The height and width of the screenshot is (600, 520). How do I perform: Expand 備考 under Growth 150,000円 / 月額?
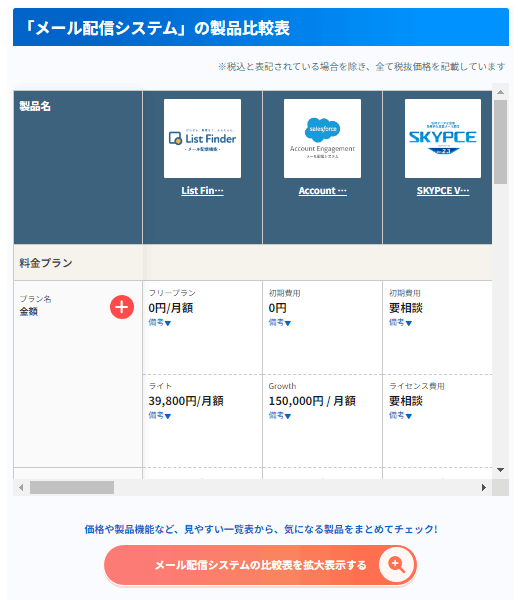(280, 416)
